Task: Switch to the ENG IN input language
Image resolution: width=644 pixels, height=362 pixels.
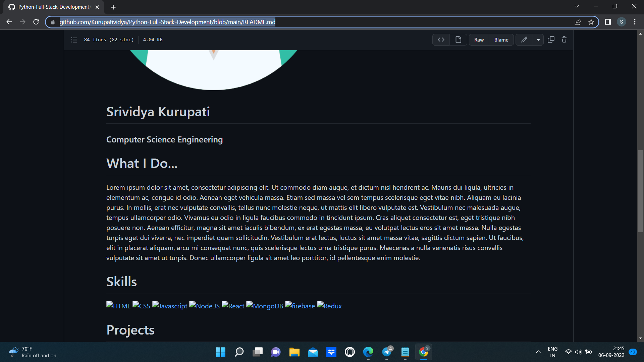Action: (553, 352)
